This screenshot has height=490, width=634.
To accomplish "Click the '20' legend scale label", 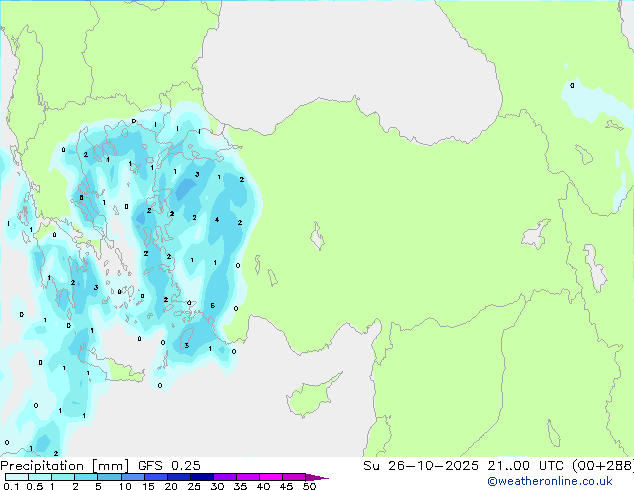I will (x=171, y=486).
